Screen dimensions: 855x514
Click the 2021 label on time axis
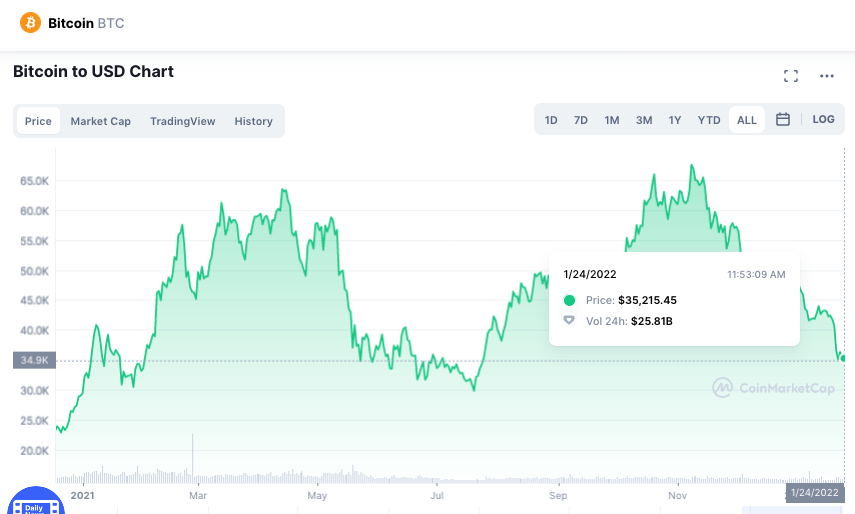(82, 495)
